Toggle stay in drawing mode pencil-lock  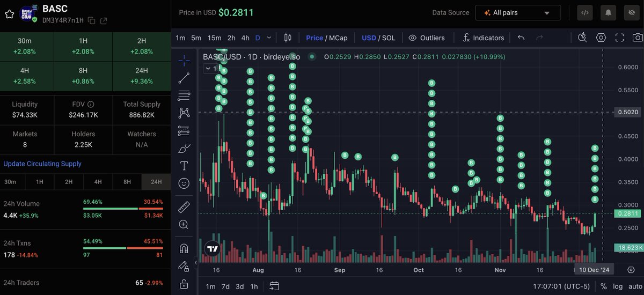[x=184, y=266]
